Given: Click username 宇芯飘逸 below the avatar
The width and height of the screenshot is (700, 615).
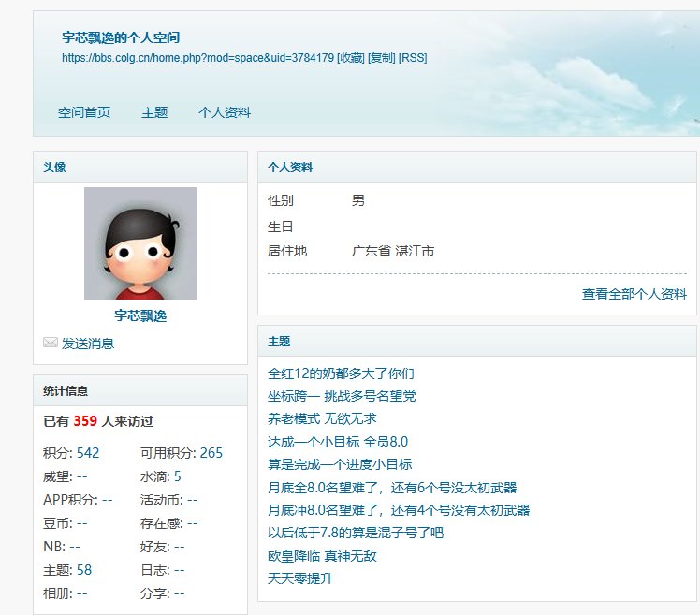Looking at the screenshot, I should click(x=140, y=315).
